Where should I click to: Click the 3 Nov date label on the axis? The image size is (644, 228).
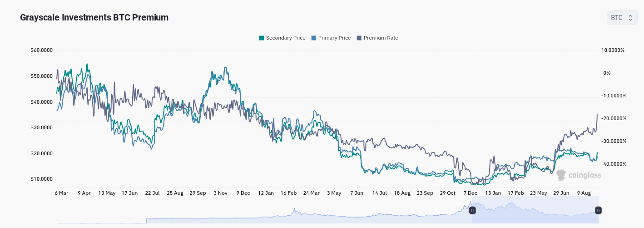(220, 193)
